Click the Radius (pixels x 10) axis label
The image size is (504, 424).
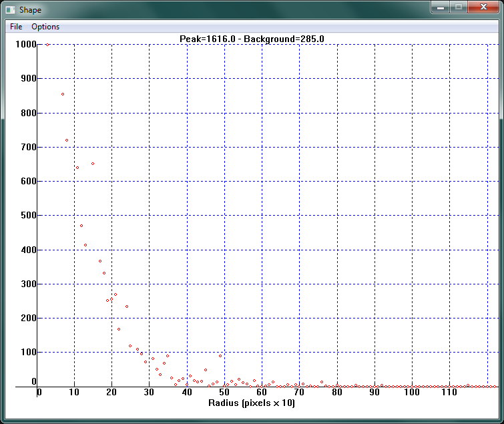click(x=252, y=403)
